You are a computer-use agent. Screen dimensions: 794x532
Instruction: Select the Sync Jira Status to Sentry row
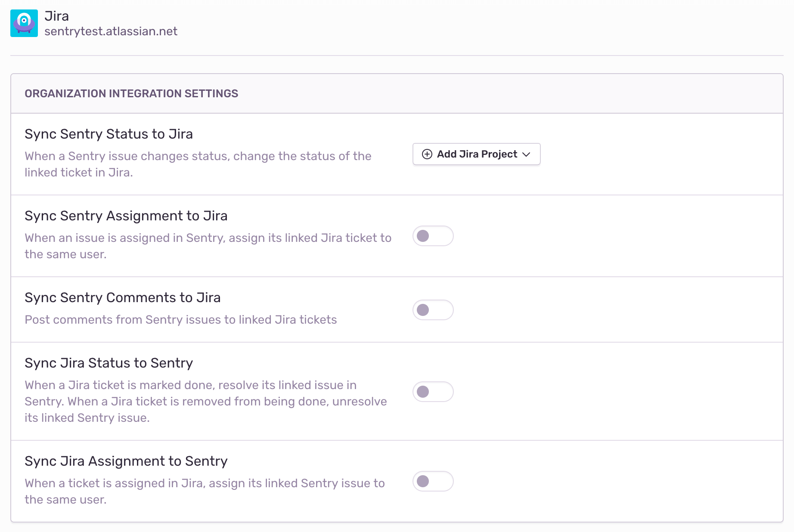109,363
